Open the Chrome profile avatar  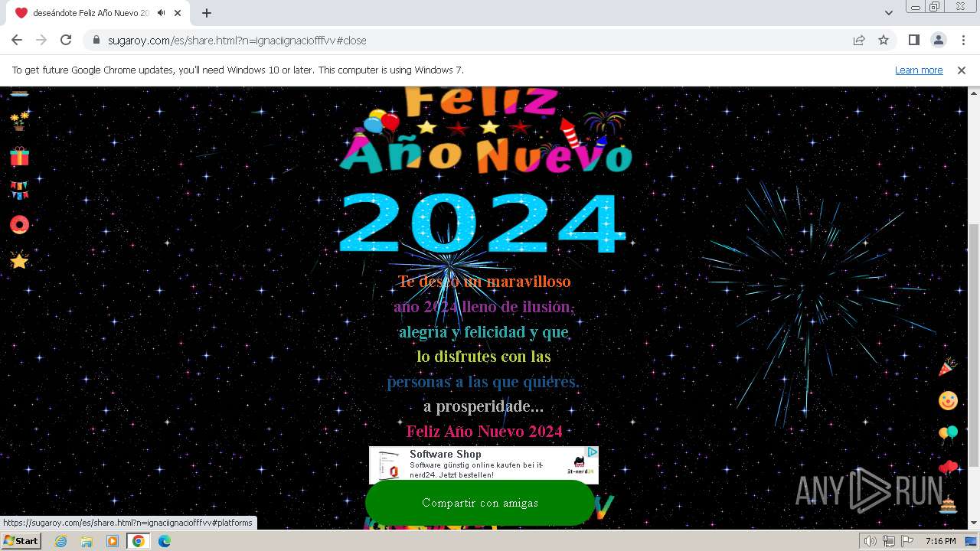pos(938,40)
